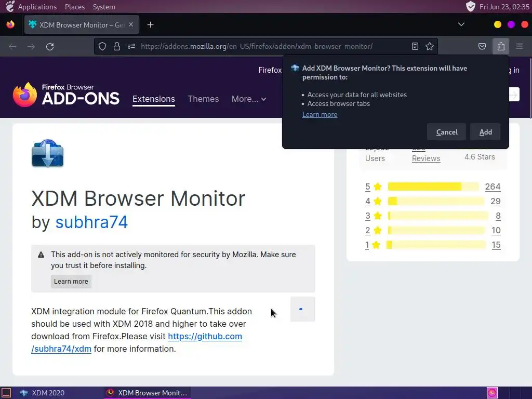Click the site security padlock icon
This screenshot has height=399, width=532.
(117, 46)
